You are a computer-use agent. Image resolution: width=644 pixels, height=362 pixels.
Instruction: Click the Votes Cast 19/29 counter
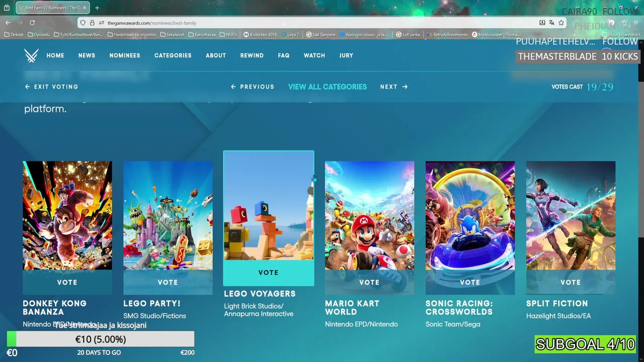pos(582,86)
